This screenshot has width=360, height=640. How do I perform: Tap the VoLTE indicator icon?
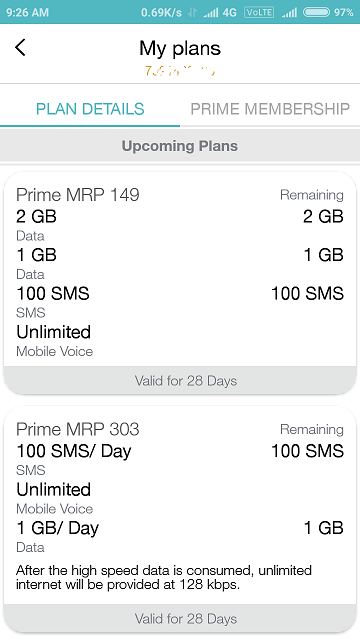click(259, 12)
